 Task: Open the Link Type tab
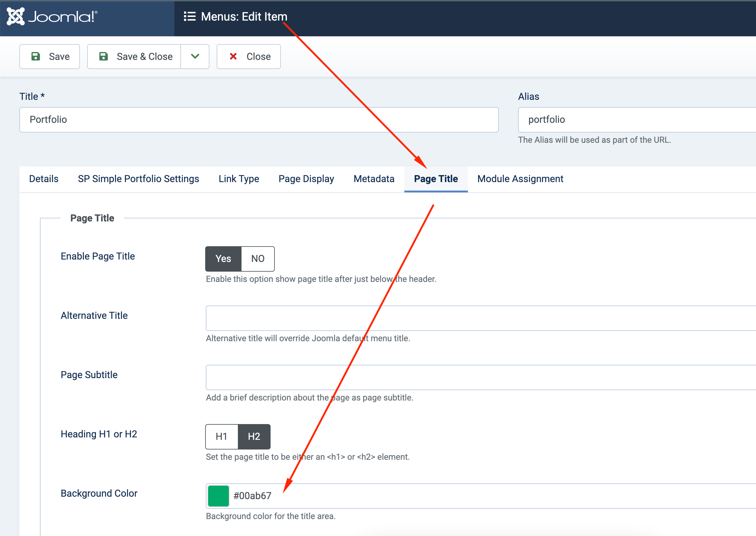point(239,178)
